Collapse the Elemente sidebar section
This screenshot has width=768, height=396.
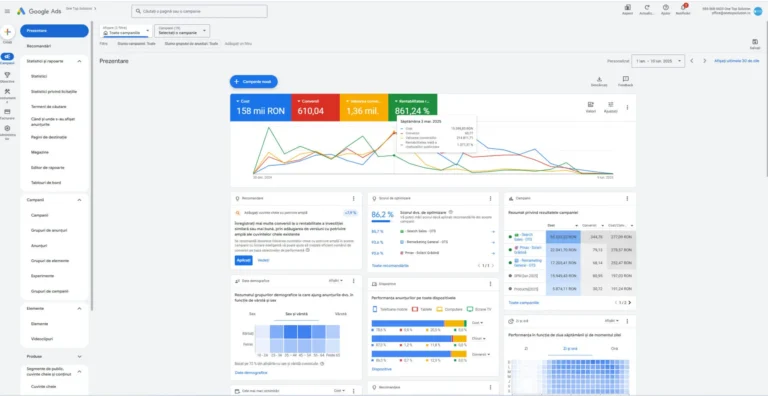coord(79,309)
